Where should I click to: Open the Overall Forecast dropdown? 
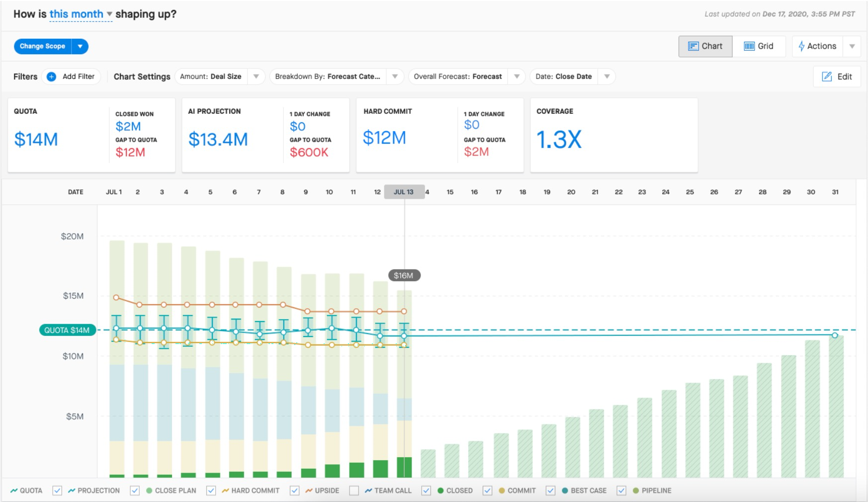click(517, 77)
